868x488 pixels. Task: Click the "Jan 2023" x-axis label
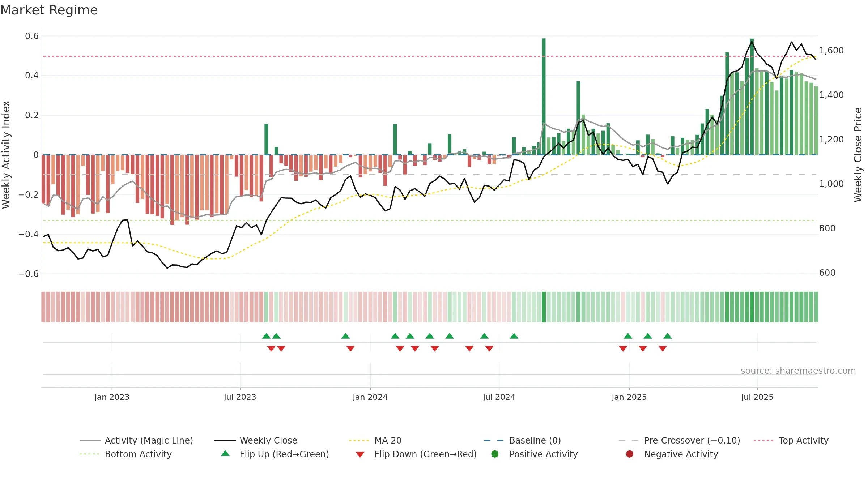[112, 397]
